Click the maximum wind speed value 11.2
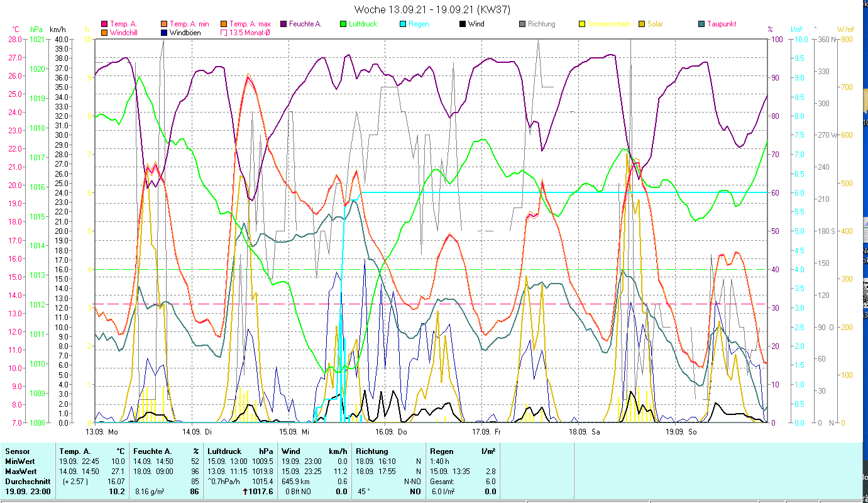The image size is (868, 503). click(x=341, y=472)
